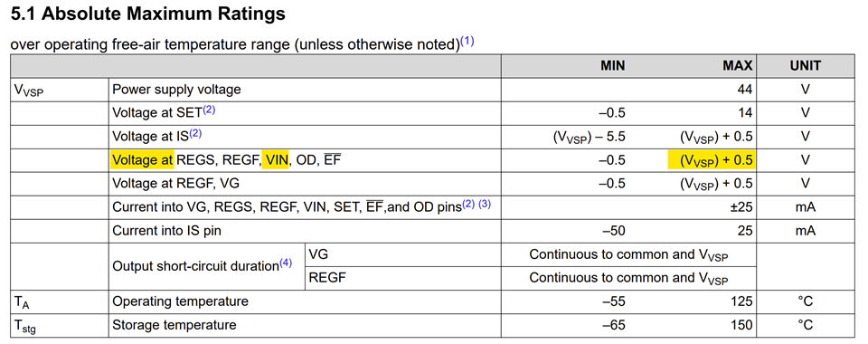Click the '5.1 Absolute Maximum Ratings' heading
This screenshot has height=344, width=868.
coord(148,14)
